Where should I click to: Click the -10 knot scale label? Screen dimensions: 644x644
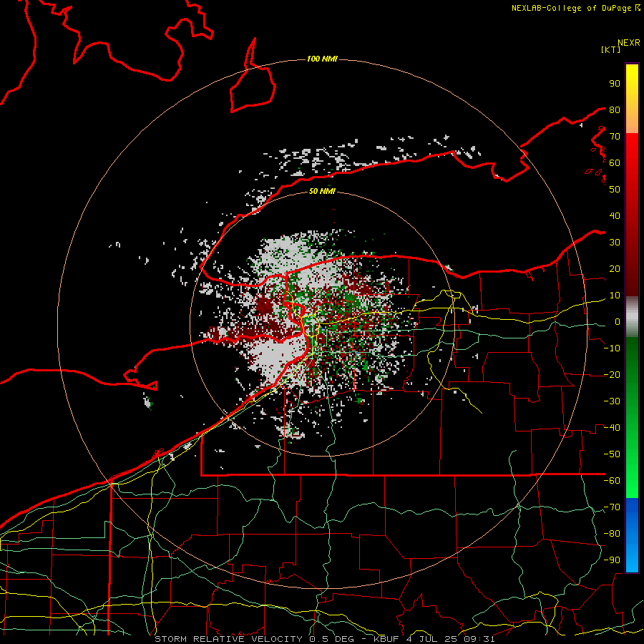(x=612, y=348)
